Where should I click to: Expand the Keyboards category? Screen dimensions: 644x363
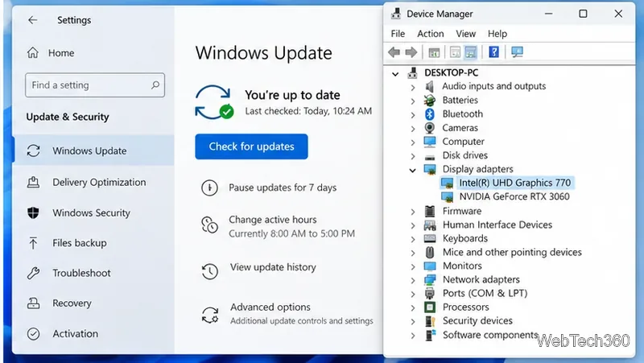point(413,239)
